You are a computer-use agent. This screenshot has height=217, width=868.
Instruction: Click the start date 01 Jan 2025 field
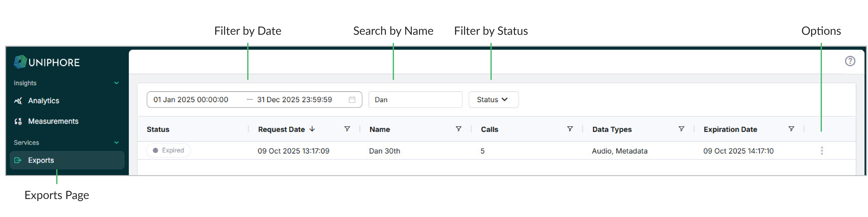pyautogui.click(x=191, y=100)
